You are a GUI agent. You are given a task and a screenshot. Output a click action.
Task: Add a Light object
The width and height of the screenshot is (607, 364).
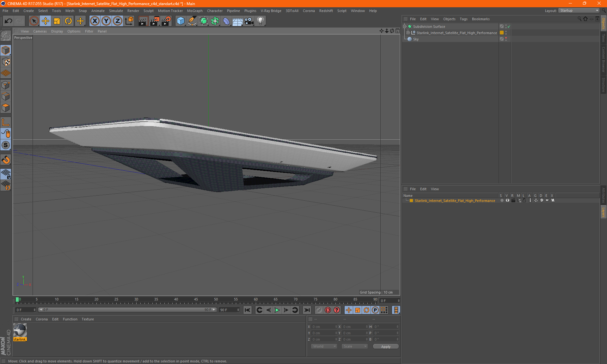pos(261,21)
